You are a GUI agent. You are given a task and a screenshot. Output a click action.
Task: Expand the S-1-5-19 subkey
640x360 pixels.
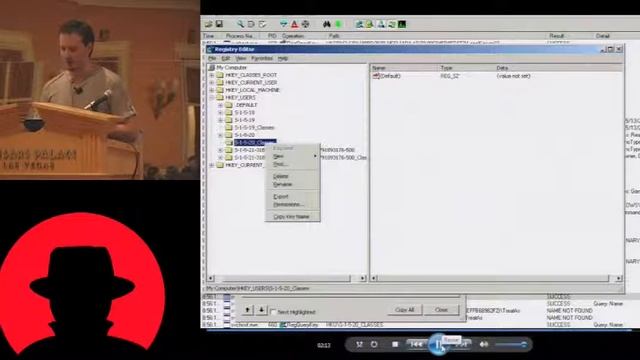point(220,120)
